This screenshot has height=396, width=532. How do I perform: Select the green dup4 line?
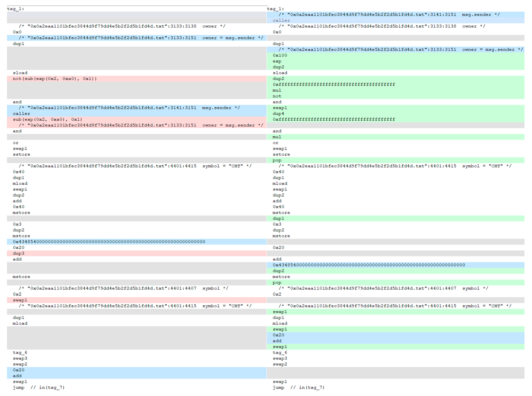[278, 114]
